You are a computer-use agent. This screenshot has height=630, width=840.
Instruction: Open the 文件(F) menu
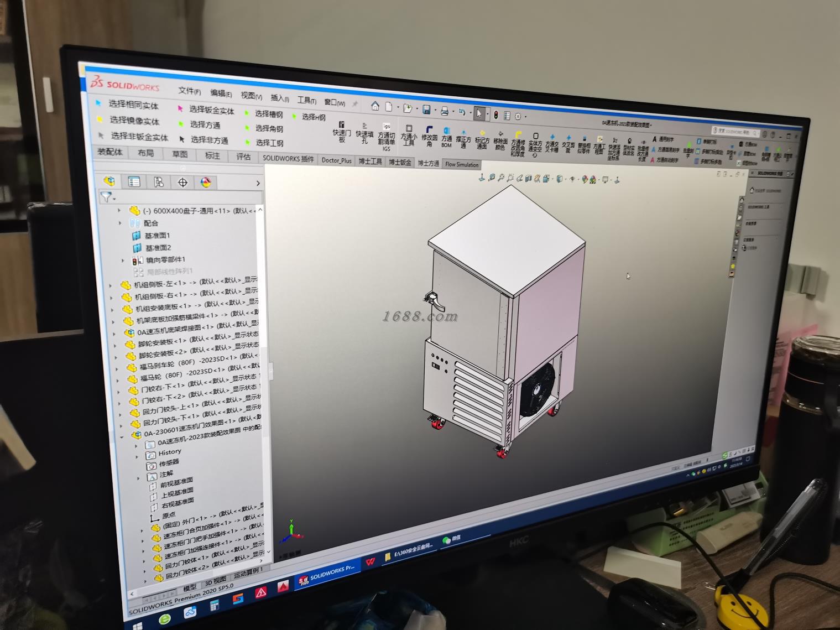point(189,91)
